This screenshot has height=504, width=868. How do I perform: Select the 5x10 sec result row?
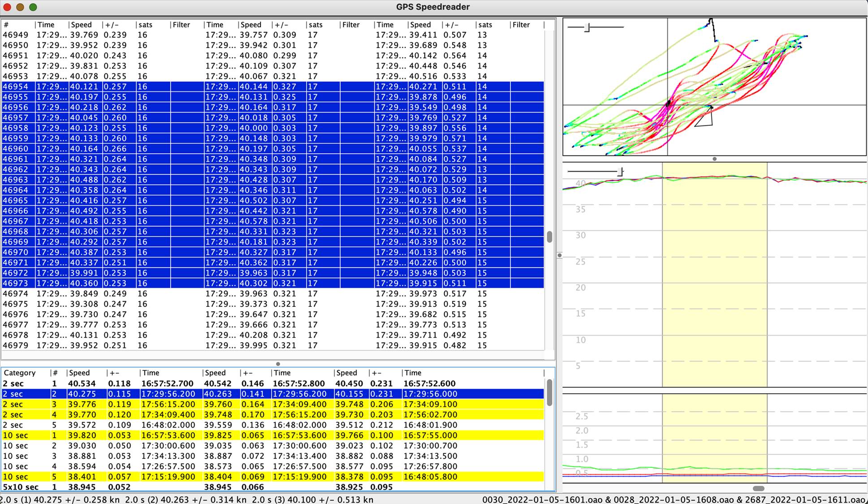[x=134, y=487]
